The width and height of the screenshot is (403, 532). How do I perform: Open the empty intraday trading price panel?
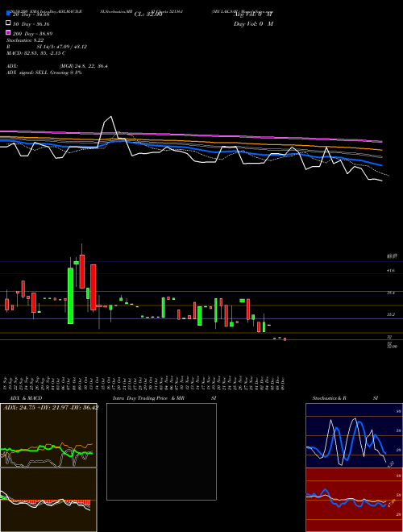point(161,451)
